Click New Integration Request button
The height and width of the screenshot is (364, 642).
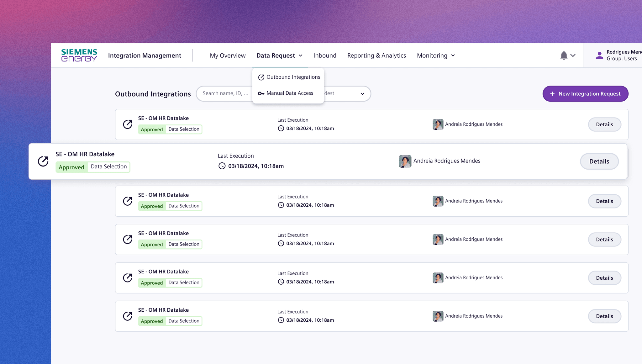click(x=585, y=94)
